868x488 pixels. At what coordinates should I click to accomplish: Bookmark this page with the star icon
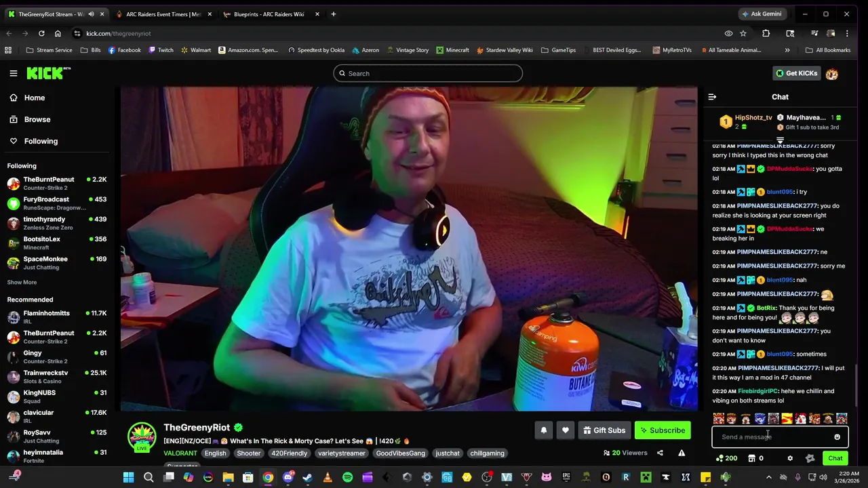[x=743, y=33]
